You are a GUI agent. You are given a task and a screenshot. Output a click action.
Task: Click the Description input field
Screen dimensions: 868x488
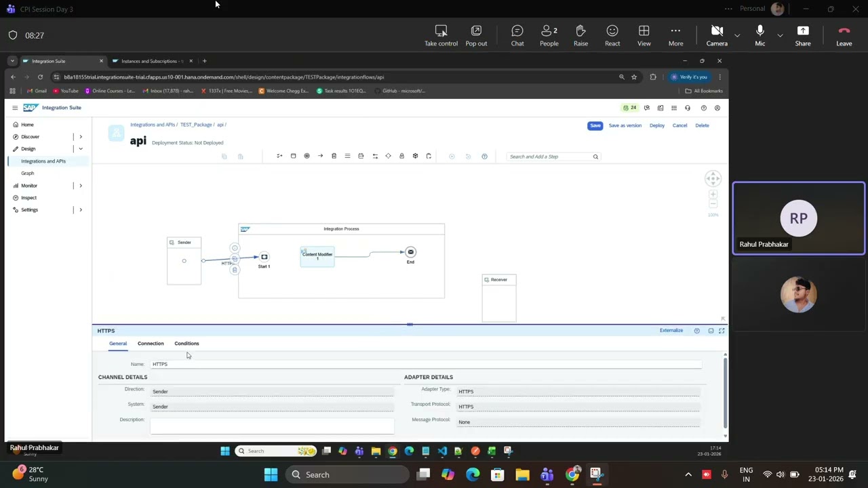tap(272, 425)
